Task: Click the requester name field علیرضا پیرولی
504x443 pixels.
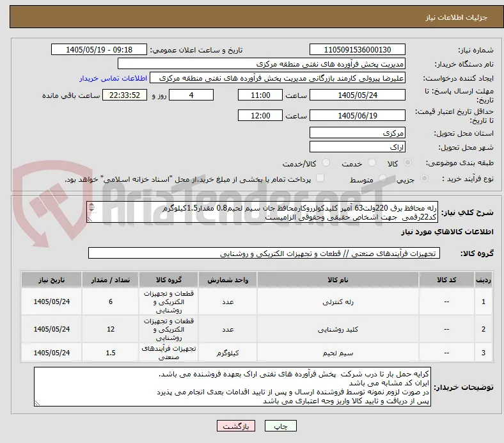Action: coord(278,78)
